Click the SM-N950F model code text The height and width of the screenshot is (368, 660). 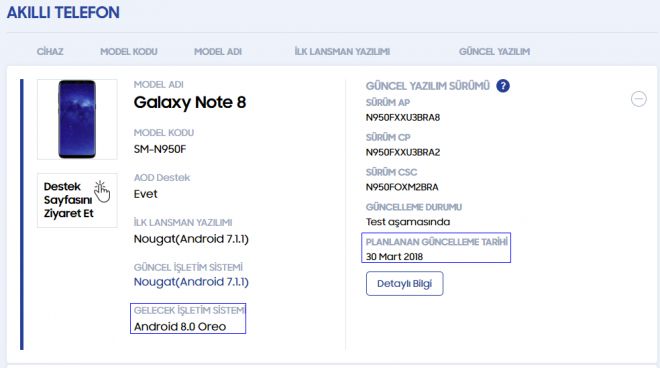coord(160,149)
